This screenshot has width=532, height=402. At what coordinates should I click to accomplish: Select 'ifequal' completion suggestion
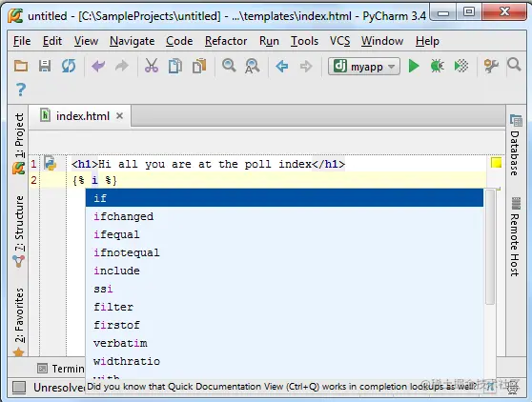click(284, 234)
